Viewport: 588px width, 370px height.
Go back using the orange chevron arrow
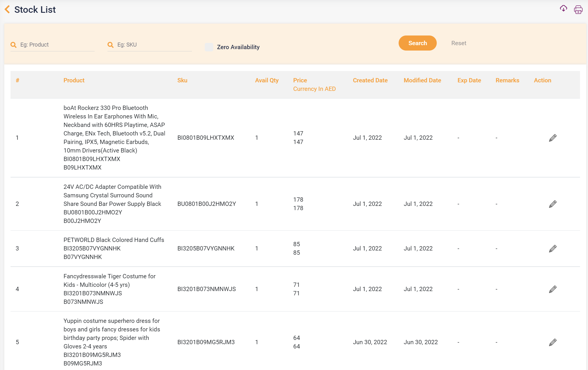pyautogui.click(x=7, y=9)
